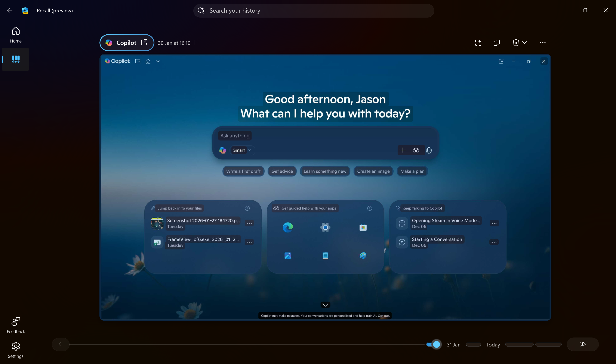This screenshot has width=616, height=364.
Task: Click the Microsoft Edge app icon
Action: coord(287,227)
